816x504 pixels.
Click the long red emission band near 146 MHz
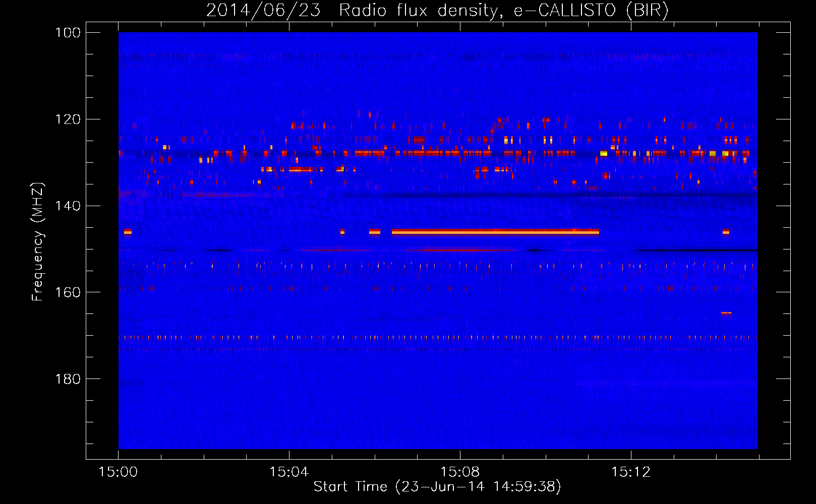click(x=495, y=232)
